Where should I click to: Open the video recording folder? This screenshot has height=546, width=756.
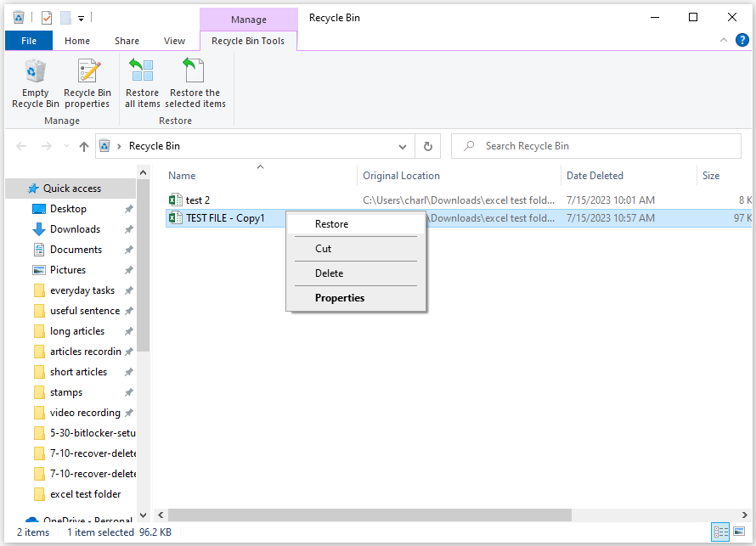coord(85,413)
